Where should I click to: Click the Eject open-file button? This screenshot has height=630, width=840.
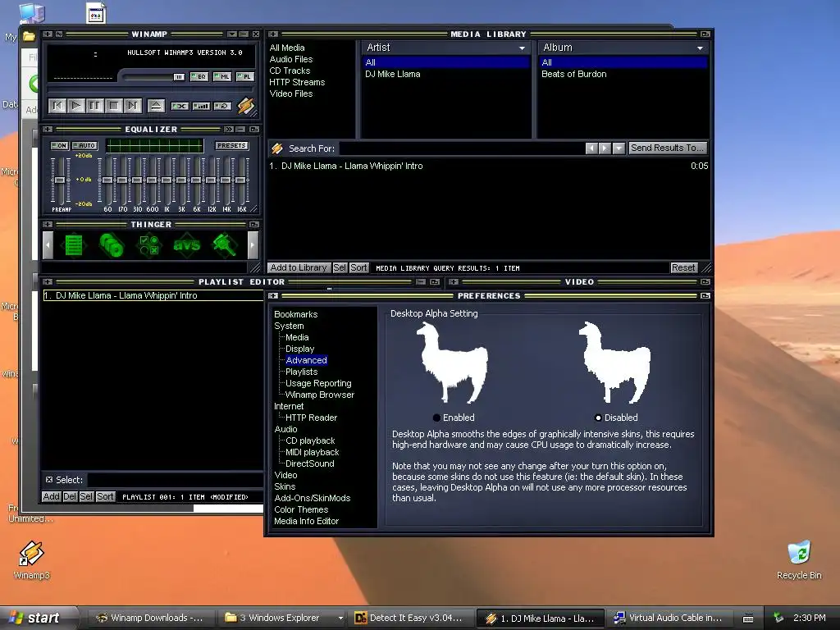pos(156,106)
